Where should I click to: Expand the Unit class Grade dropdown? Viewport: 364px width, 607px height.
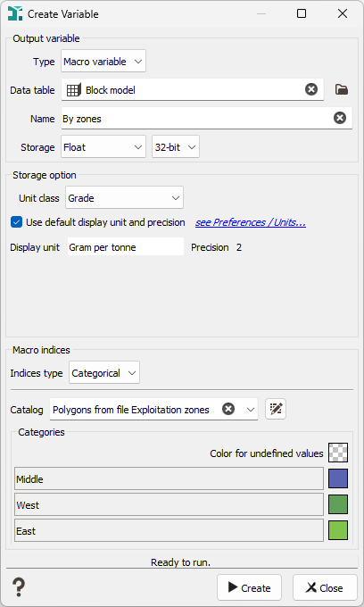point(124,198)
